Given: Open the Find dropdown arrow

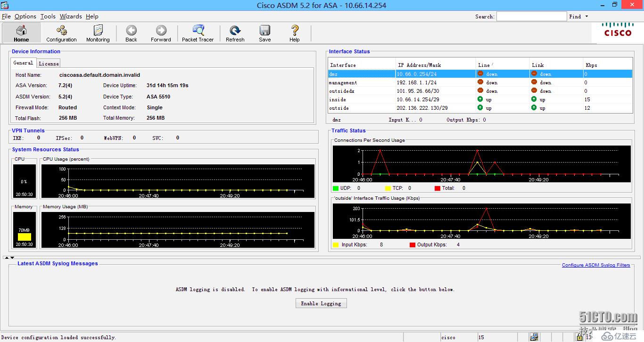Looking at the screenshot, I should pos(587,16).
